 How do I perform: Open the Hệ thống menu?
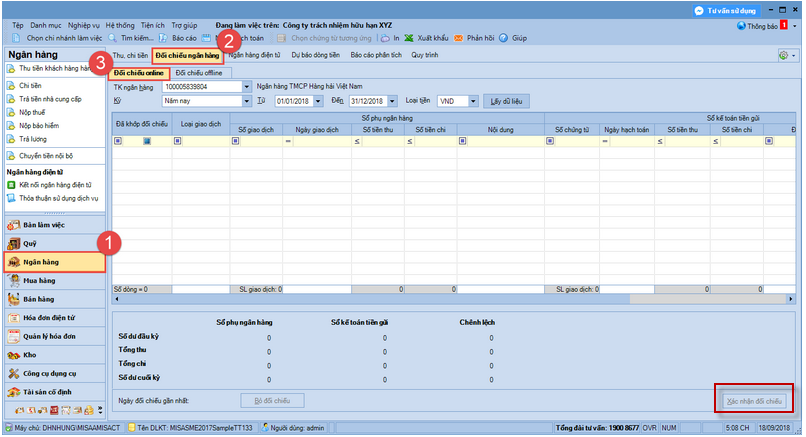pyautogui.click(x=120, y=25)
